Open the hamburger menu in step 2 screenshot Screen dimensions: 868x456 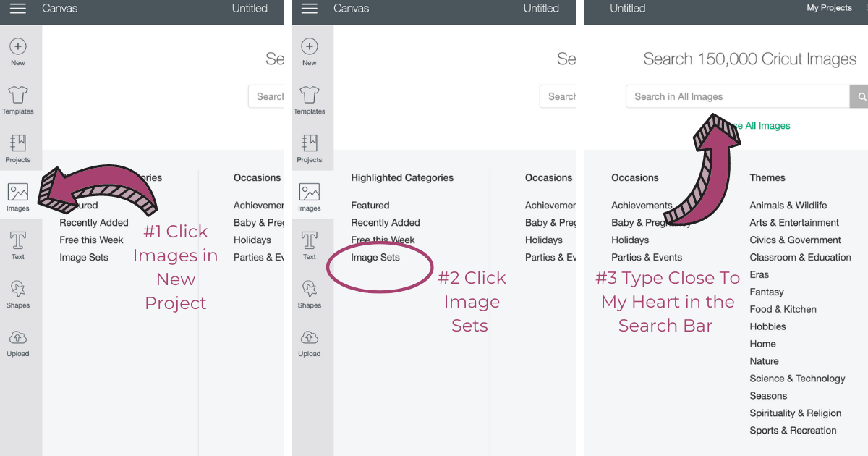point(310,9)
